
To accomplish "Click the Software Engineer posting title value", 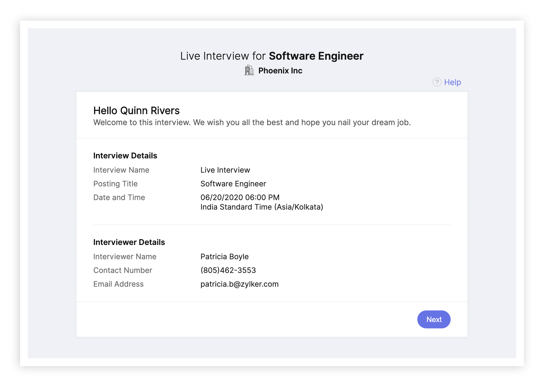I will tap(233, 184).
